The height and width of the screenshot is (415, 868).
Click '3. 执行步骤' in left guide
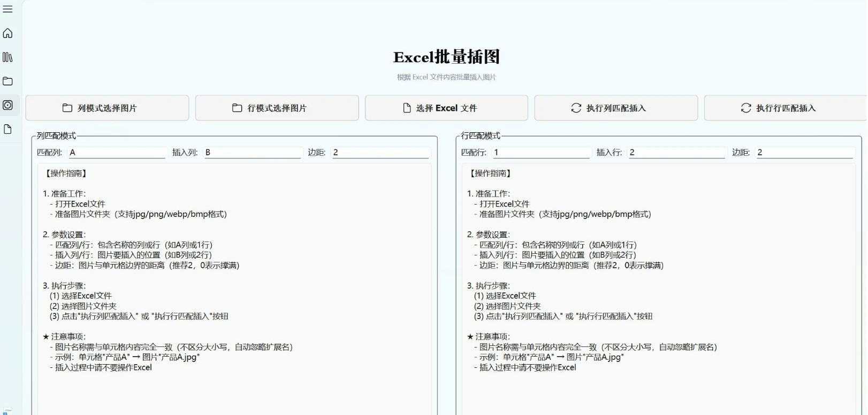click(x=64, y=286)
